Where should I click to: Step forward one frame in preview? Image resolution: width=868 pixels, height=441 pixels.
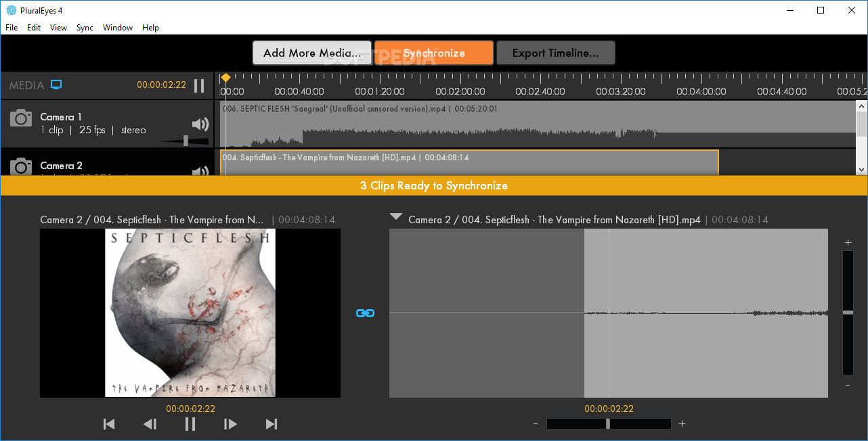pos(231,424)
